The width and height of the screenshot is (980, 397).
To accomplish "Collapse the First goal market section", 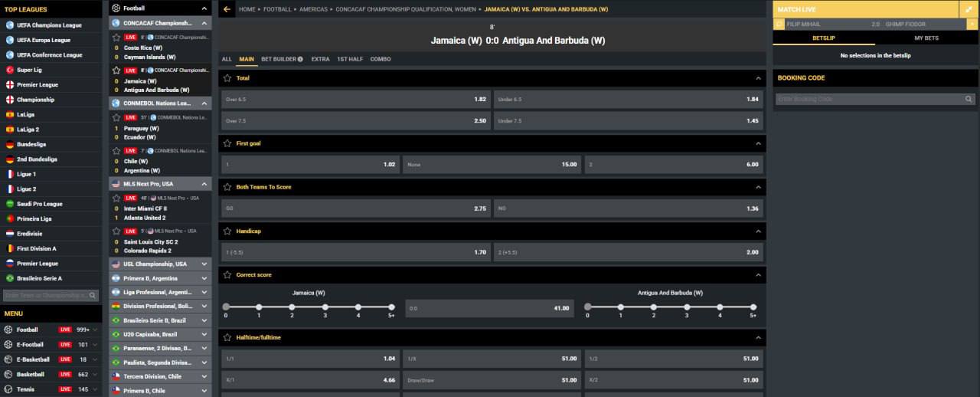I will tap(758, 143).
